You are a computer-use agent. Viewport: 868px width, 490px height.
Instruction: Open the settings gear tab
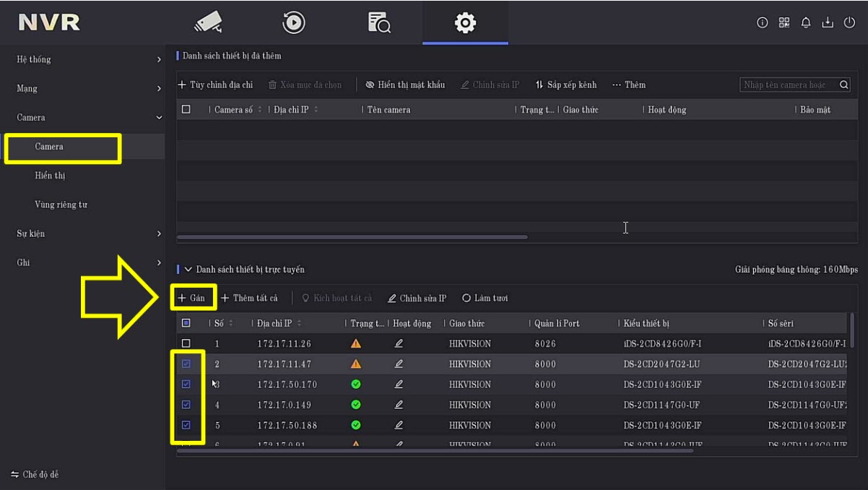(x=465, y=23)
